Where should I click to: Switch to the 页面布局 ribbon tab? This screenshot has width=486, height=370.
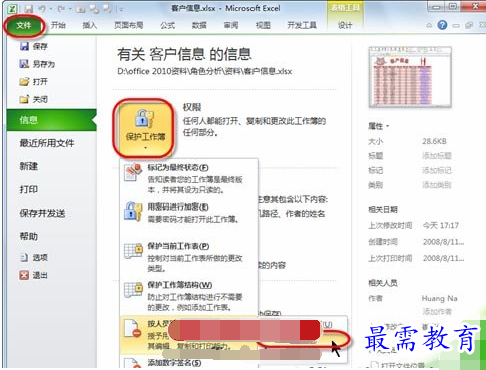(x=129, y=25)
